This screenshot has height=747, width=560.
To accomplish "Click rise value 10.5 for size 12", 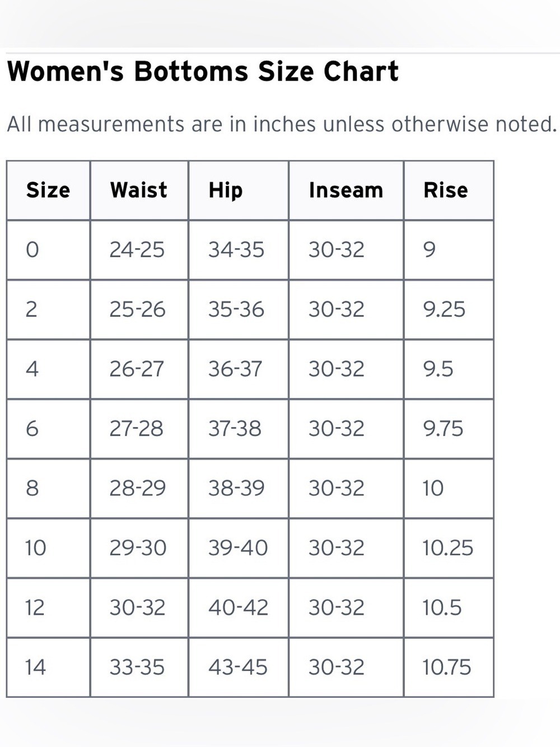I will 442,608.
